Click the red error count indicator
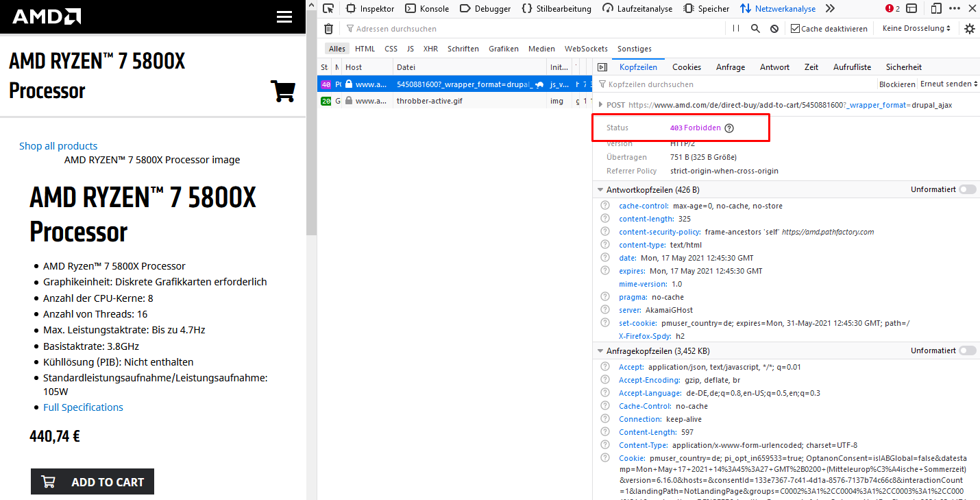 point(892,8)
